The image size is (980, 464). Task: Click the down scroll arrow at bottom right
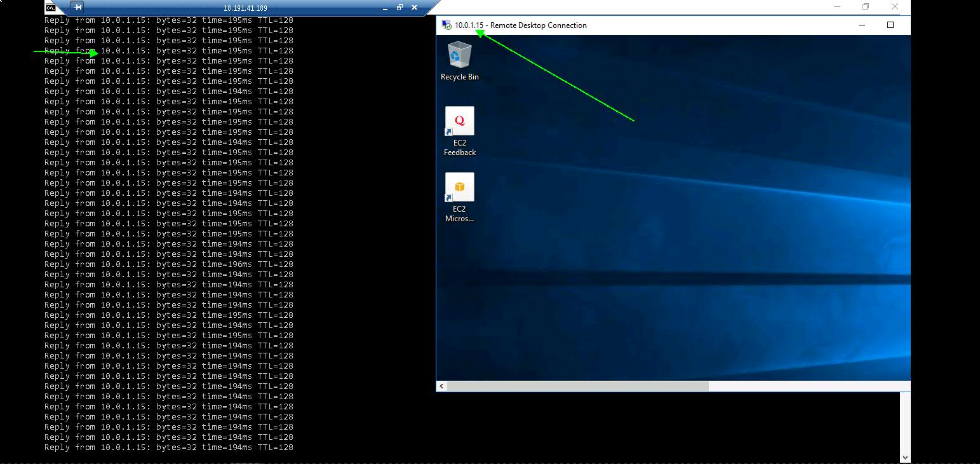pos(905,457)
